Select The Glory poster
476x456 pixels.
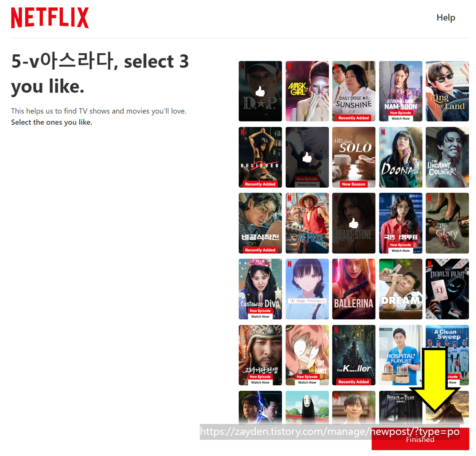coord(447,223)
